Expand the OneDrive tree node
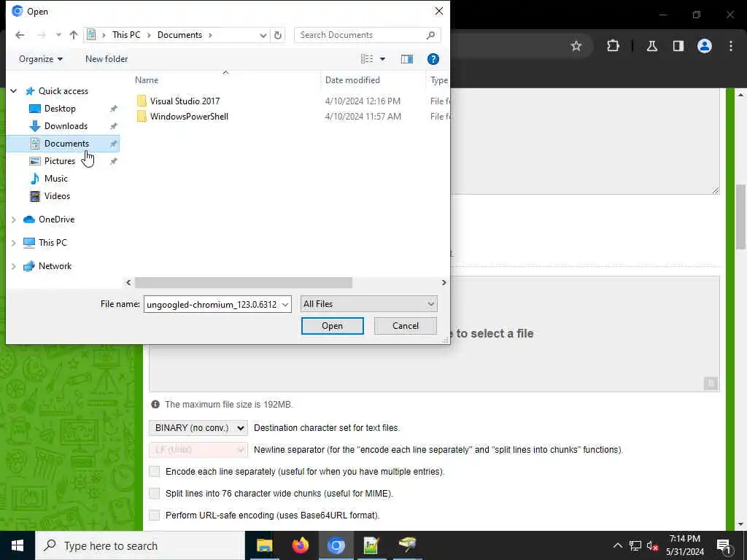747x560 pixels. pos(14,219)
